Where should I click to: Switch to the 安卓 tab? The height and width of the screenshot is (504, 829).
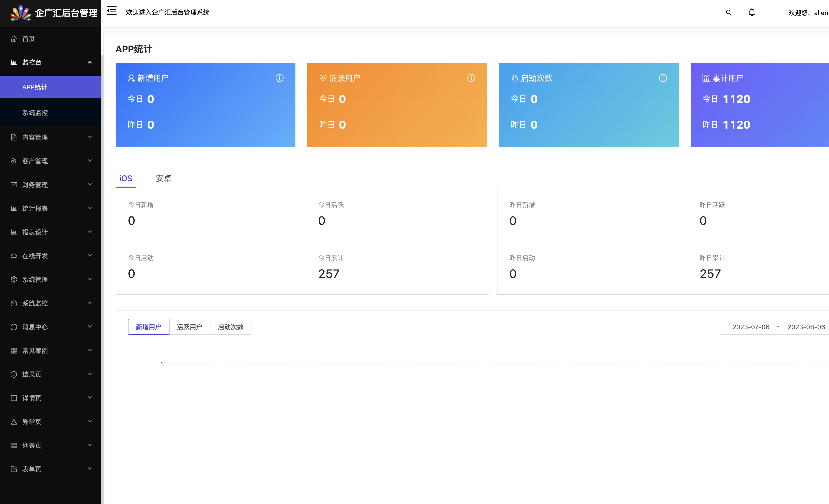[x=164, y=178]
